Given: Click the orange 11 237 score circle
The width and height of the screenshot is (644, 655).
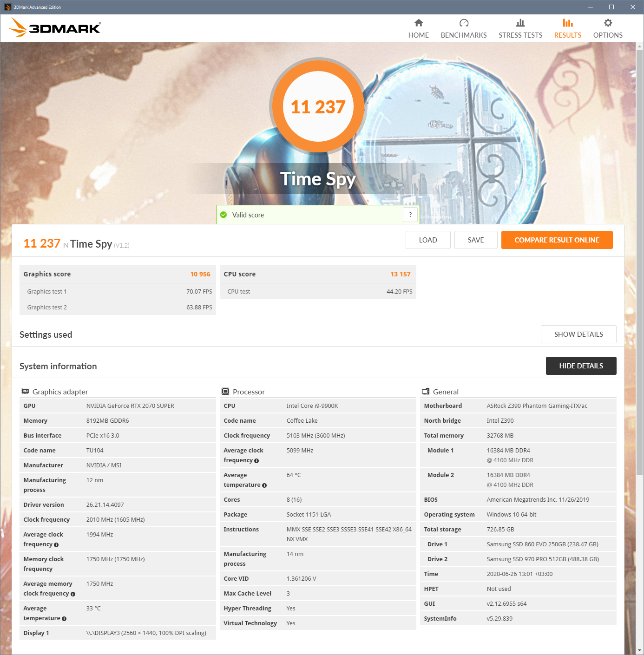Looking at the screenshot, I should point(318,106).
